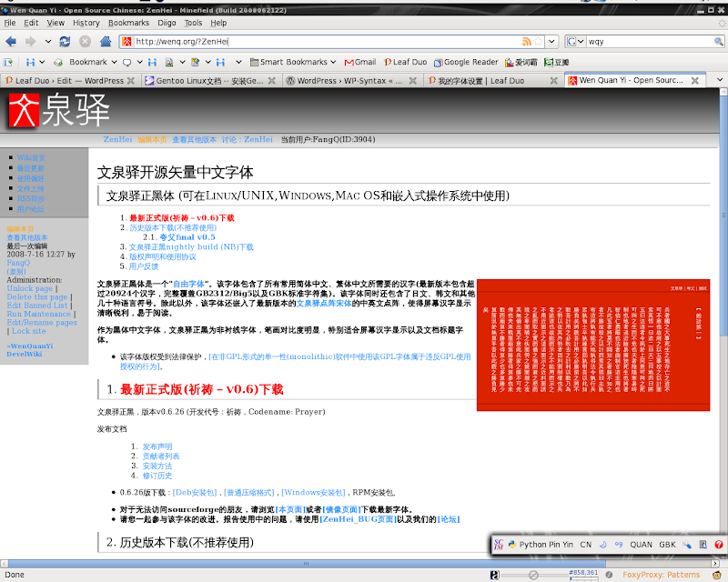Click the SCIM logo icon
Screen dimensions: 728x582
498,545
